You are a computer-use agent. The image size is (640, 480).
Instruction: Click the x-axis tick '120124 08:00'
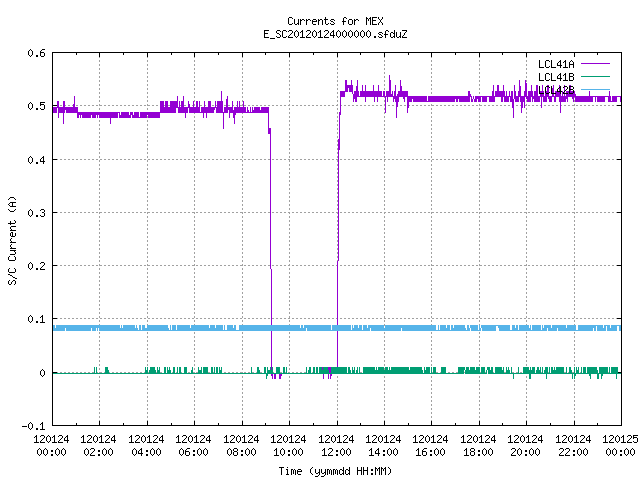click(x=241, y=446)
